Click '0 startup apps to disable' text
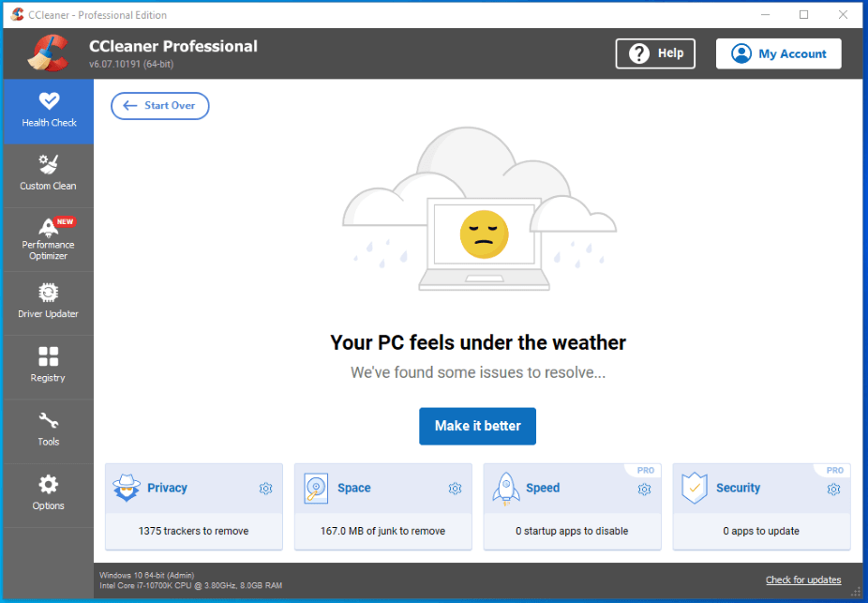The width and height of the screenshot is (868, 603). 572,531
